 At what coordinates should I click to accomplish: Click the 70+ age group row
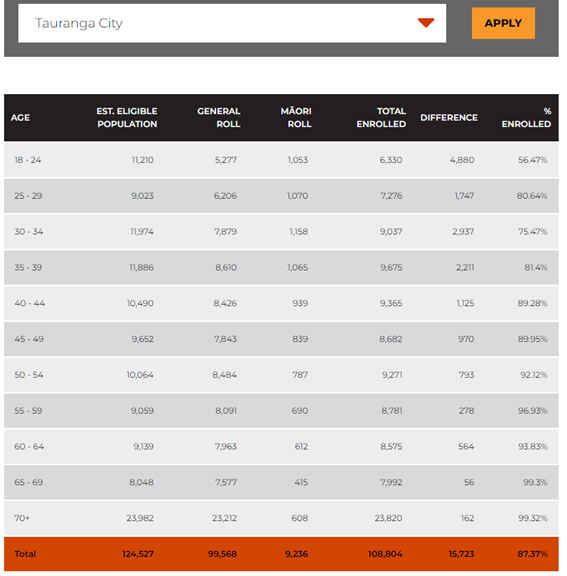click(281, 518)
